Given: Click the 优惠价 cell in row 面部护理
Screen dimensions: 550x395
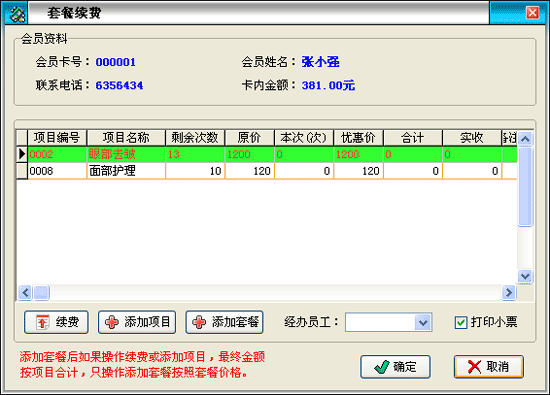Looking at the screenshot, I should [358, 171].
